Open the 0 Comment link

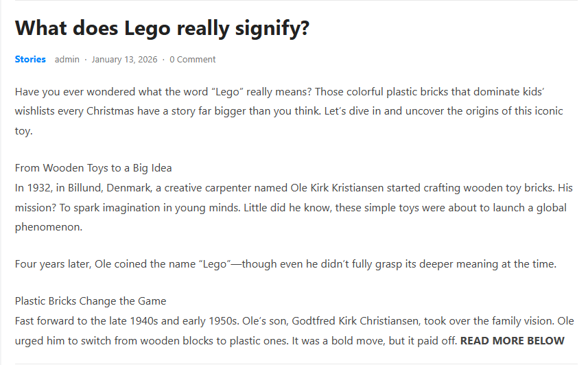pyautogui.click(x=193, y=59)
